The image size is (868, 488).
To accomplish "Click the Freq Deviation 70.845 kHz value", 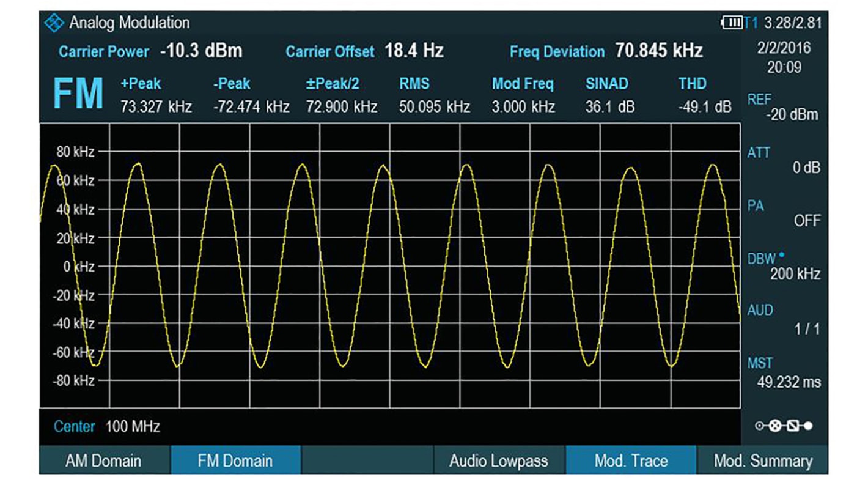I will [606, 51].
